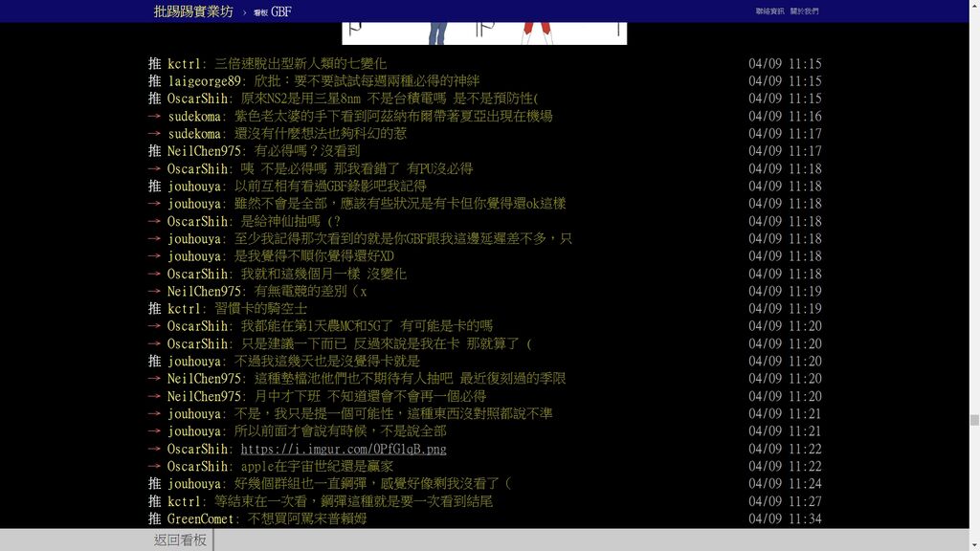This screenshot has width=980, height=551.
Task: Click the timestamp 04/09 11:34
Action: [x=785, y=518]
